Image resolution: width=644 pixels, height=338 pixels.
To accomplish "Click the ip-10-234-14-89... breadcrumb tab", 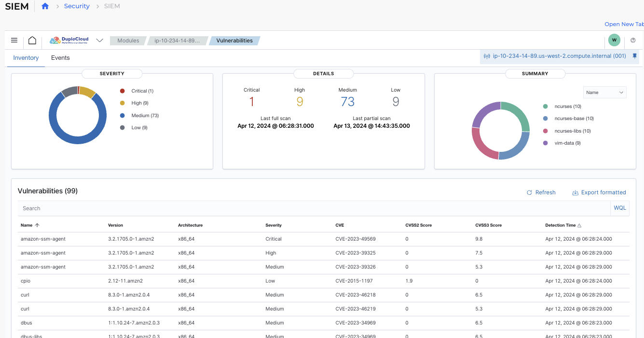I will [177, 41].
